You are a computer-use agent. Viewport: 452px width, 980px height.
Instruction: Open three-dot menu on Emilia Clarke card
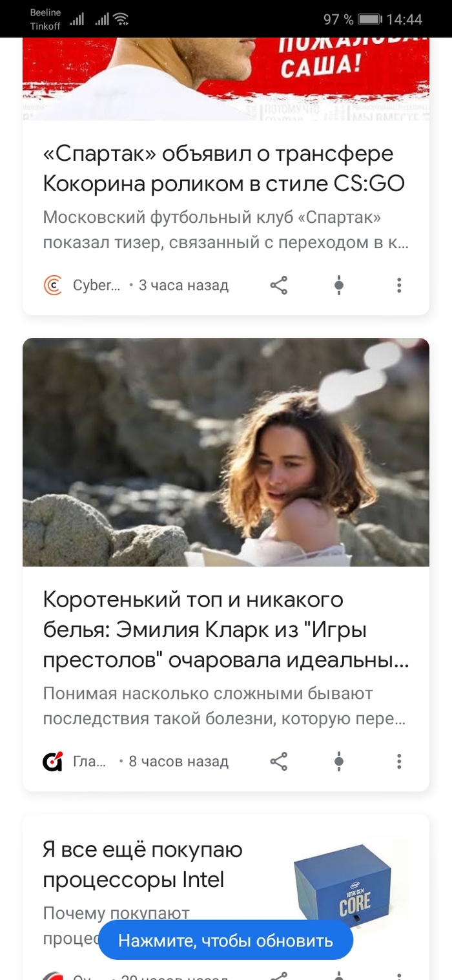[399, 762]
